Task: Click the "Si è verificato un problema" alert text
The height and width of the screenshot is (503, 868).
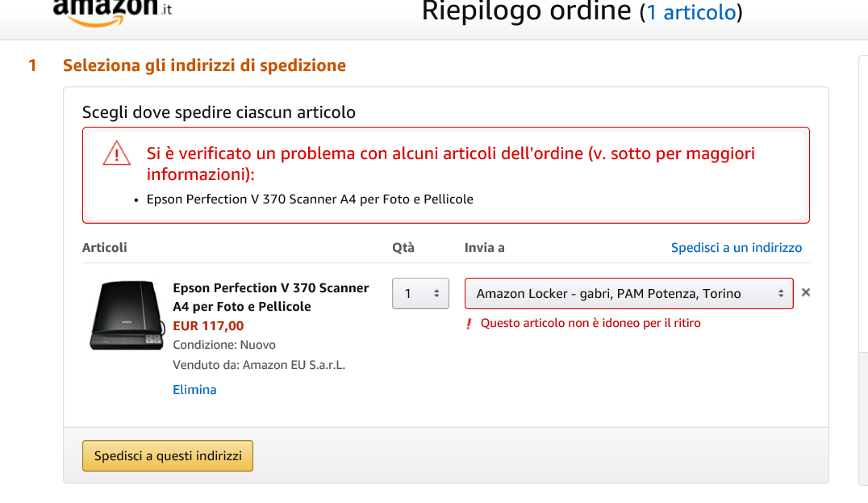Action: click(x=450, y=163)
